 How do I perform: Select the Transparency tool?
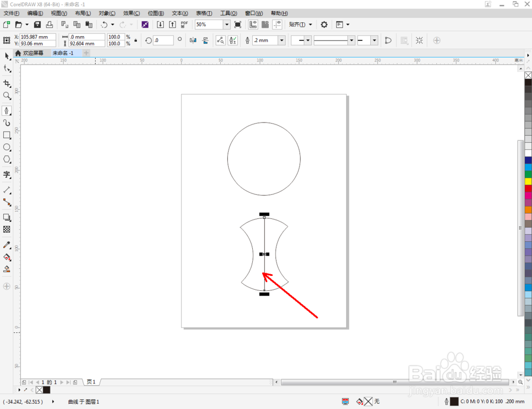pyautogui.click(x=7, y=230)
